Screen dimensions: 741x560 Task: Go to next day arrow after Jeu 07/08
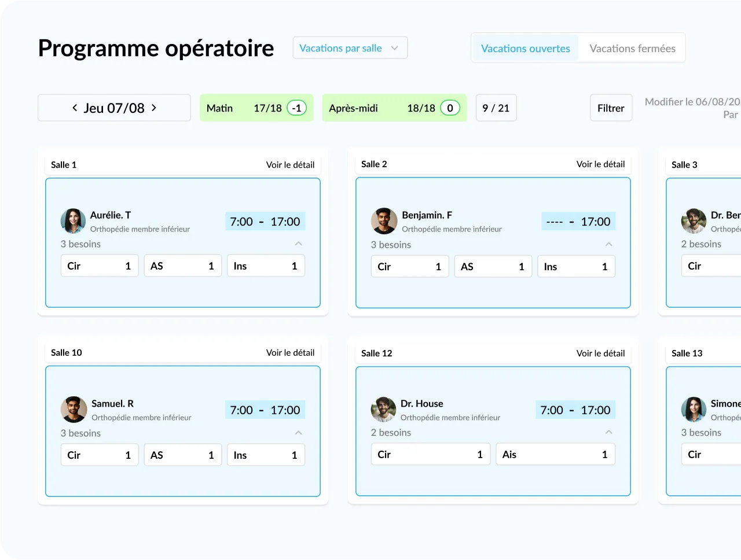click(154, 108)
